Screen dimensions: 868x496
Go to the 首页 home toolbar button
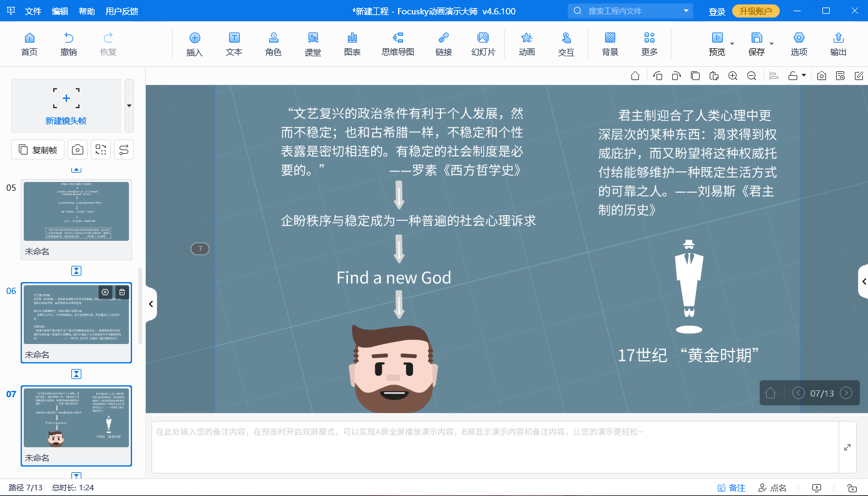pyautogui.click(x=29, y=44)
